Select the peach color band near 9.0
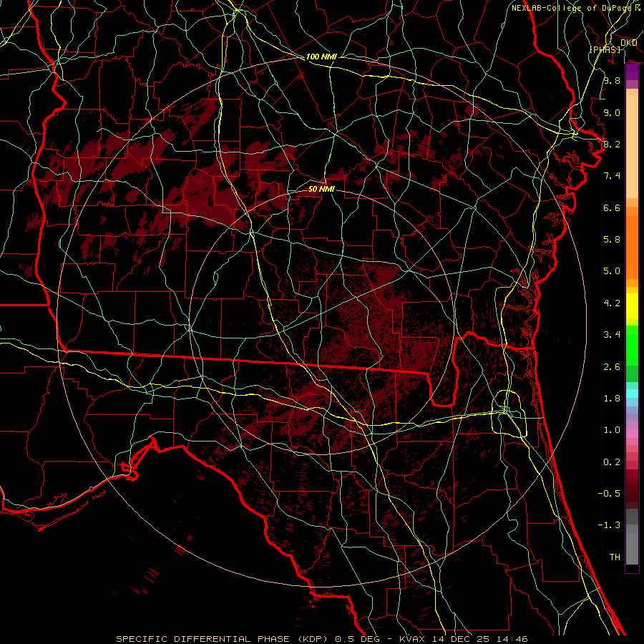Image resolution: width=644 pixels, height=644 pixels. pos(632,113)
